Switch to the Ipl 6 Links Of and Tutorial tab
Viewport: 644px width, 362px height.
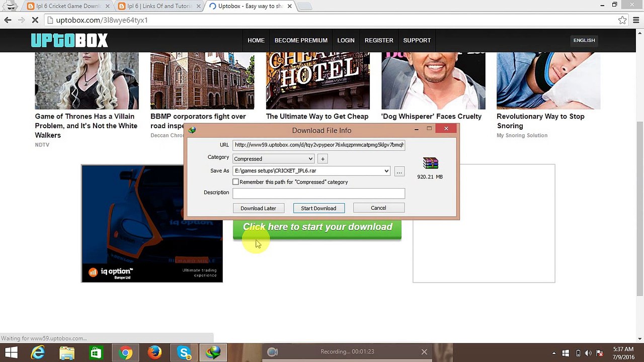(x=159, y=7)
